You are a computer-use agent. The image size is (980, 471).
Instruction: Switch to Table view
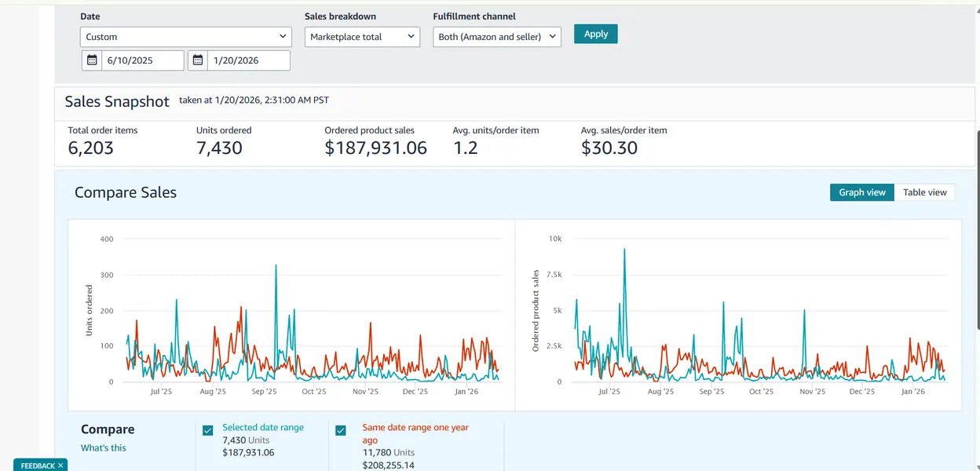(924, 192)
